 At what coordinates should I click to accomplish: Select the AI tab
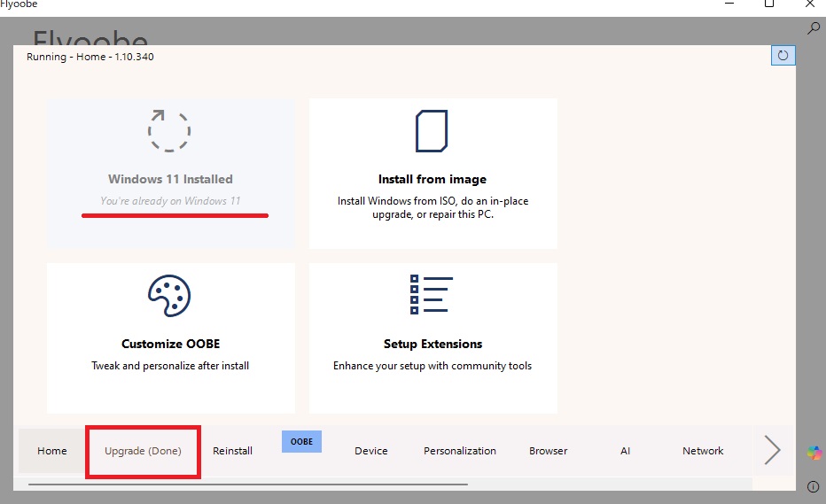625,451
